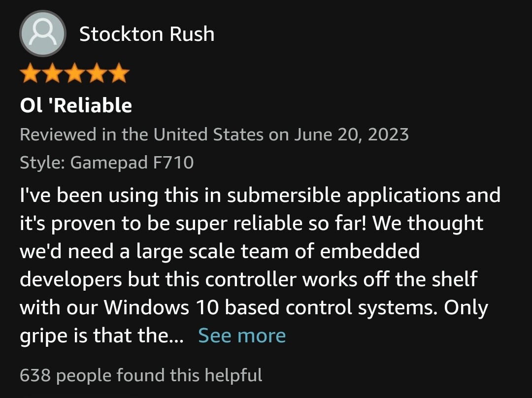Expand the review with See more
This screenshot has width=532, height=398.
pos(242,335)
